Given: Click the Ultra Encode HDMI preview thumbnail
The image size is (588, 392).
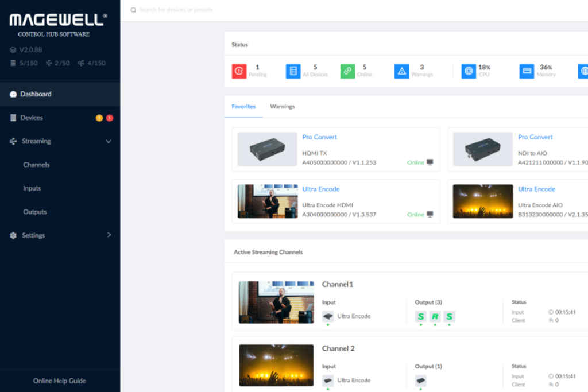Looking at the screenshot, I should 268,201.
